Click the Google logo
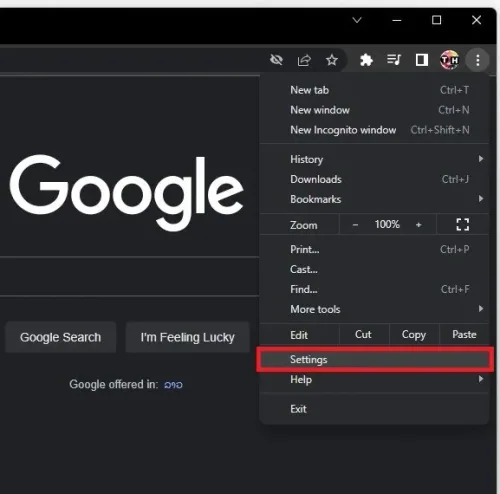This screenshot has height=494, width=500. pos(127,193)
